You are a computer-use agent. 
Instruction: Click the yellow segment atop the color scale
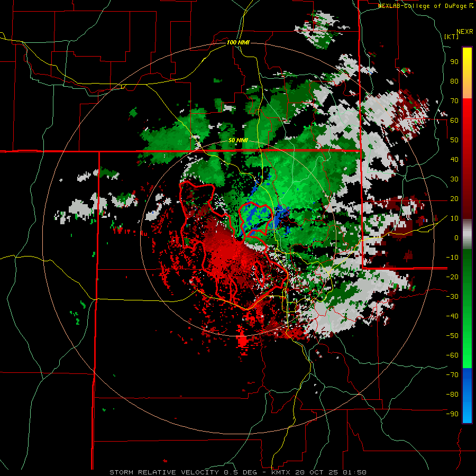(467, 72)
